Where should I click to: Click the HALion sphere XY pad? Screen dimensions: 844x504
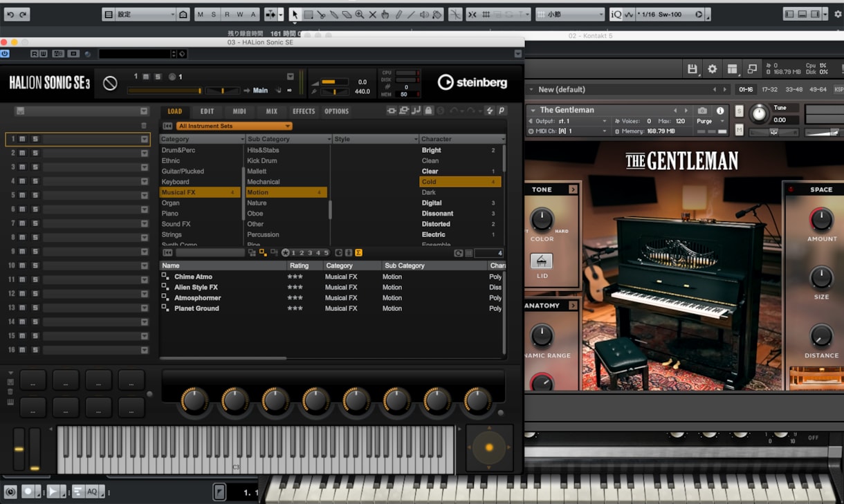coord(489,447)
